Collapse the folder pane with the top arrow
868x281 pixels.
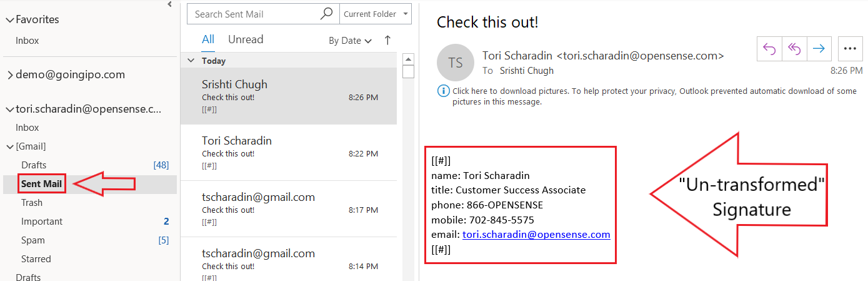point(169,4)
